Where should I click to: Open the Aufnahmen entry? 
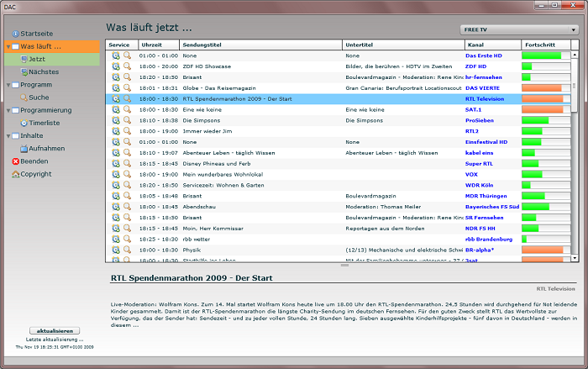(x=46, y=149)
